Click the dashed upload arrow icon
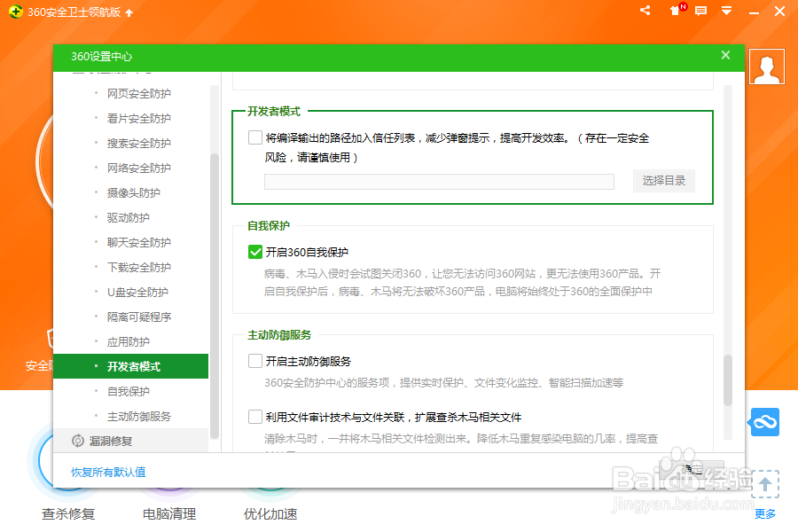Screen dimensions: 798x532 [x=765, y=483]
